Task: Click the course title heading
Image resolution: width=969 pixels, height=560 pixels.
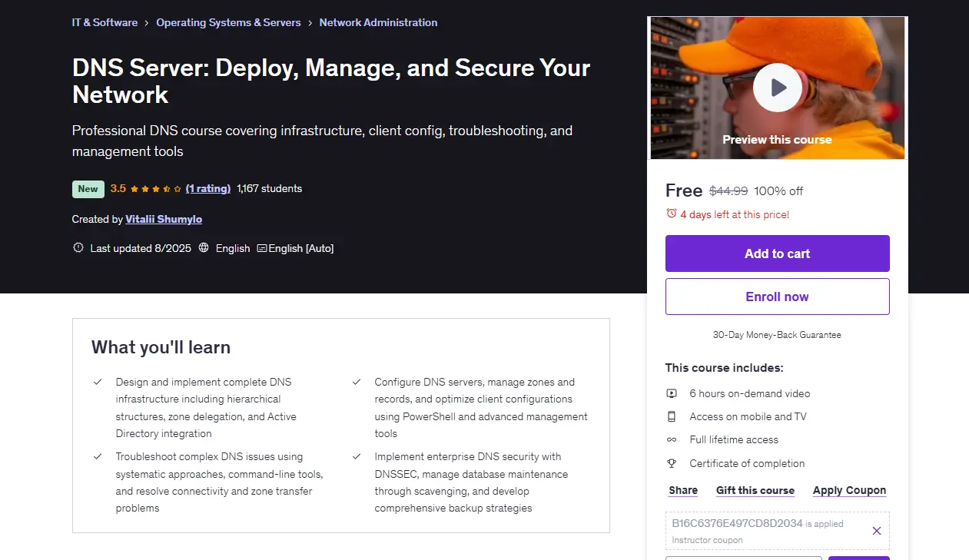Action: click(331, 81)
